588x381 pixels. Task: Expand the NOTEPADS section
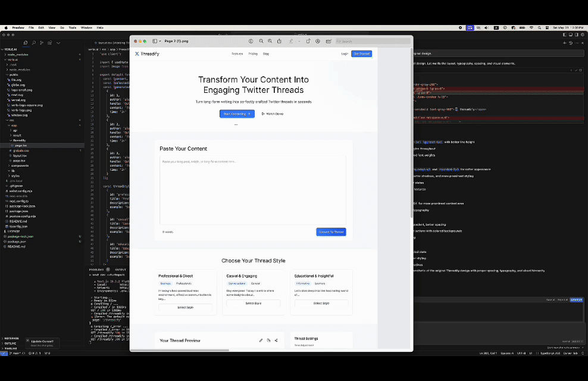click(11, 338)
